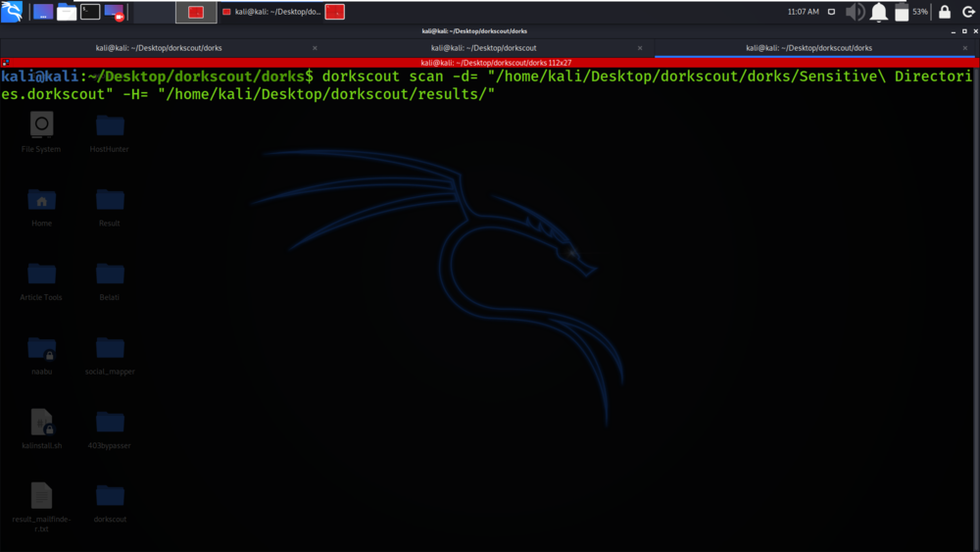
Task: Minimize the terminal window
Action: (954, 31)
